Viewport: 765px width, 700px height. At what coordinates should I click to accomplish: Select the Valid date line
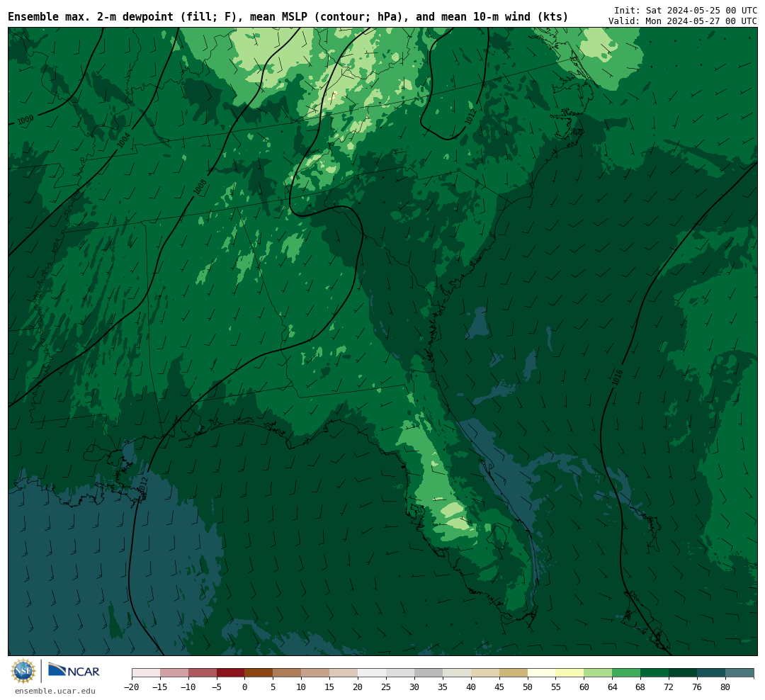[683, 21]
